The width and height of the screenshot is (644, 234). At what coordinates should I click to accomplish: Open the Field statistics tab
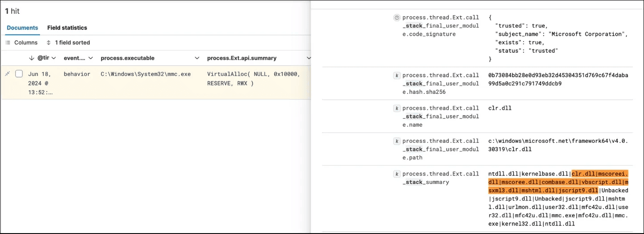pyautogui.click(x=67, y=28)
